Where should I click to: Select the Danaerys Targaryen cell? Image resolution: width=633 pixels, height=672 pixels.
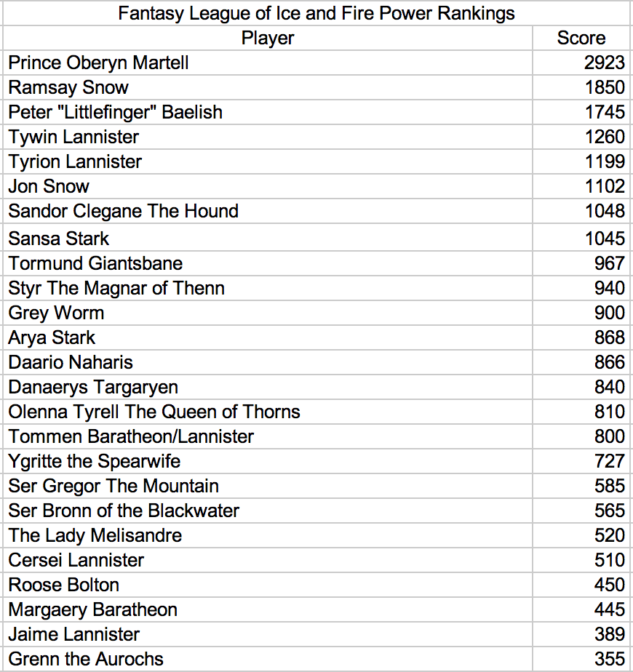[268, 387]
